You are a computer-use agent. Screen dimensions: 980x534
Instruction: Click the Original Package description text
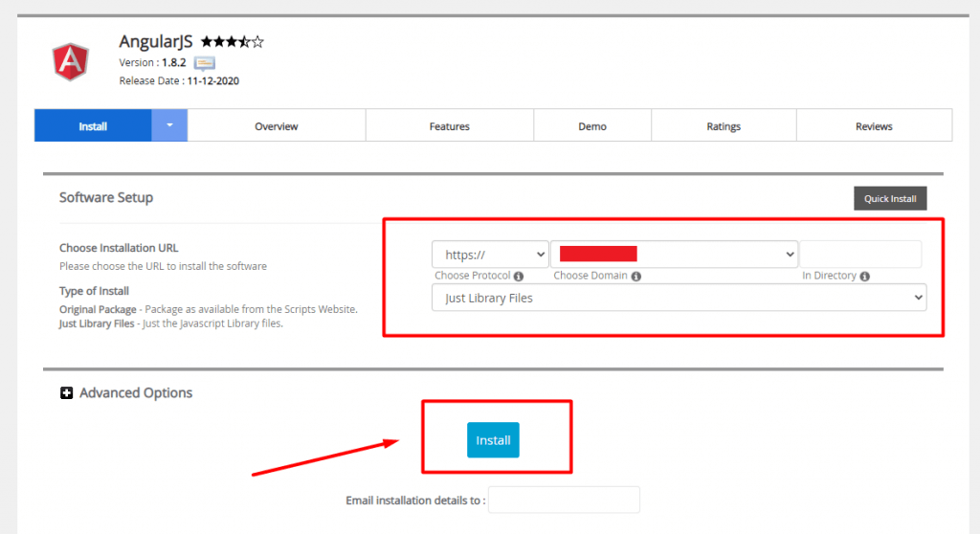tap(208, 309)
